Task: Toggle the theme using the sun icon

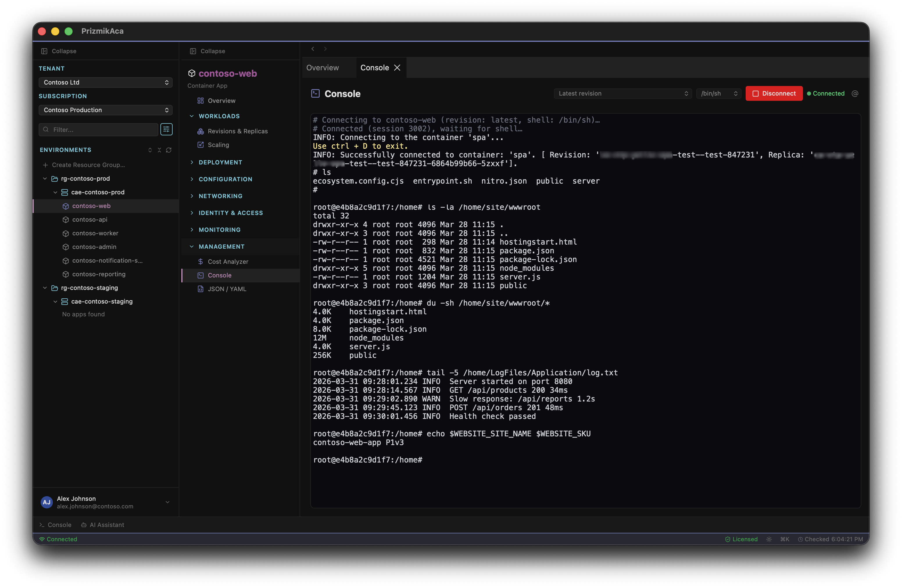Action: coord(768,539)
